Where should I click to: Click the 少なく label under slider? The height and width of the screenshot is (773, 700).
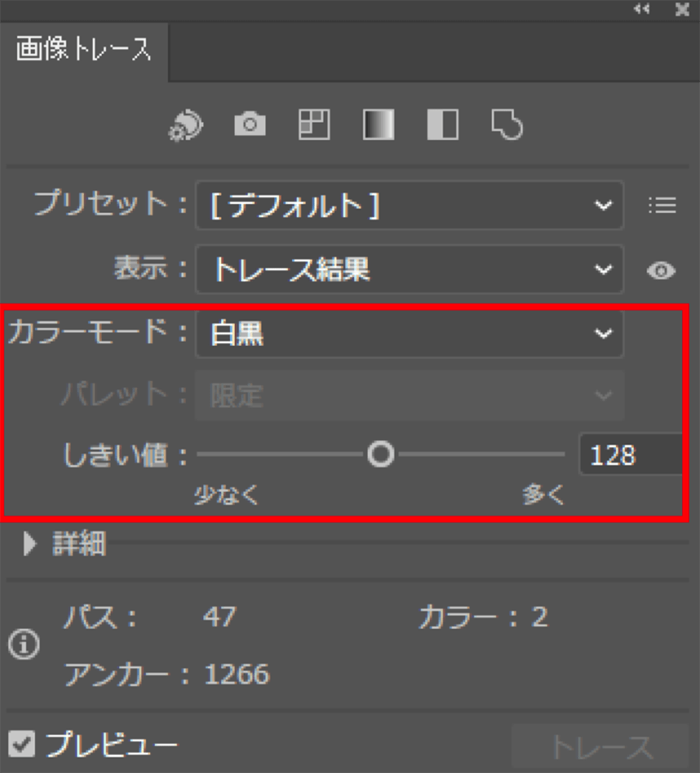coord(226,495)
